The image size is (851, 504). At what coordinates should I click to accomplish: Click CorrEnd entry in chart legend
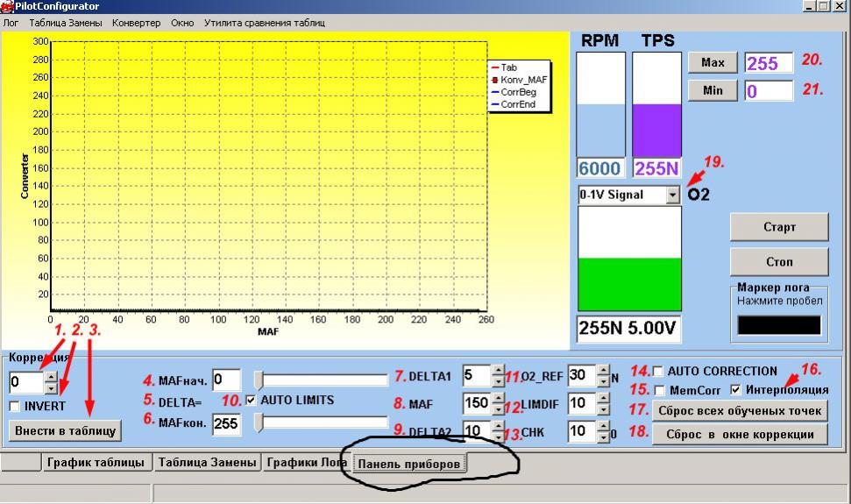pyautogui.click(x=513, y=104)
